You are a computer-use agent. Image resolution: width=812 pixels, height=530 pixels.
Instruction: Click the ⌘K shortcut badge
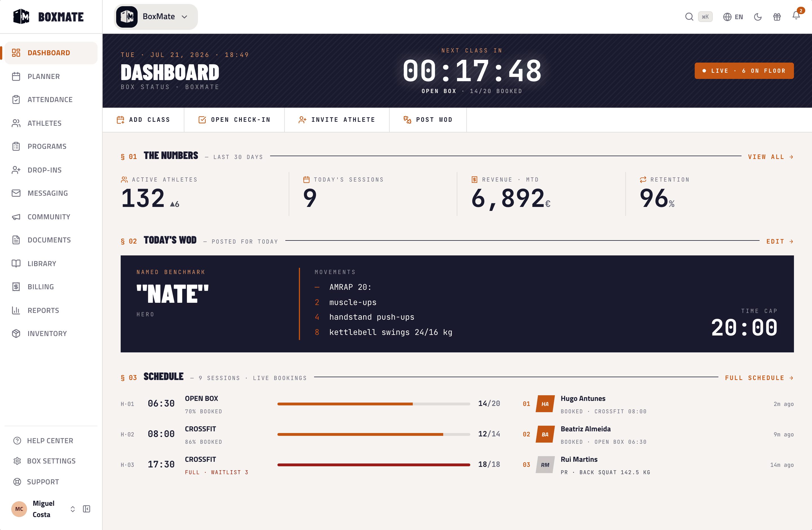pos(705,17)
